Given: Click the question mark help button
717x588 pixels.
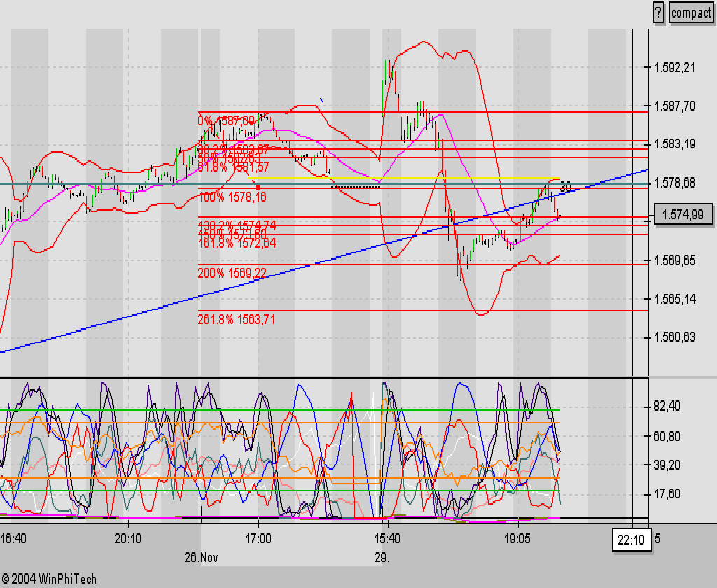Looking at the screenshot, I should (657, 13).
